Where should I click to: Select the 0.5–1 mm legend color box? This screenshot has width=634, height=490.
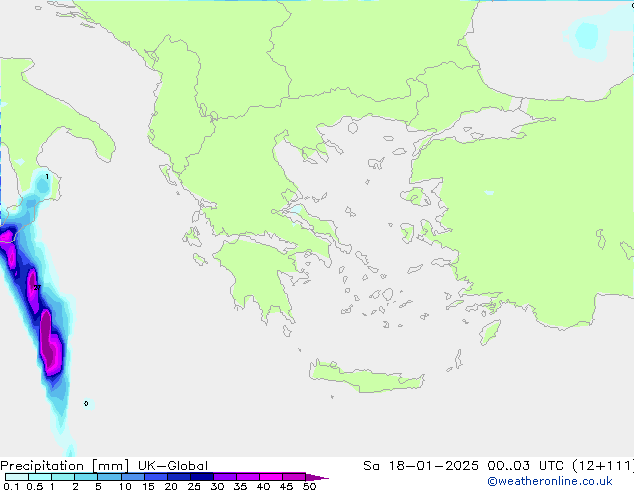(x=40, y=477)
